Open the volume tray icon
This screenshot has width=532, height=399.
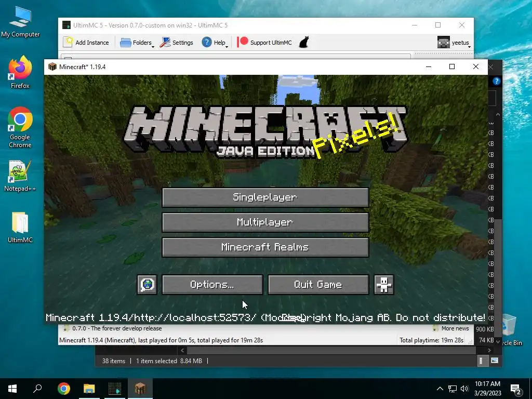click(464, 389)
